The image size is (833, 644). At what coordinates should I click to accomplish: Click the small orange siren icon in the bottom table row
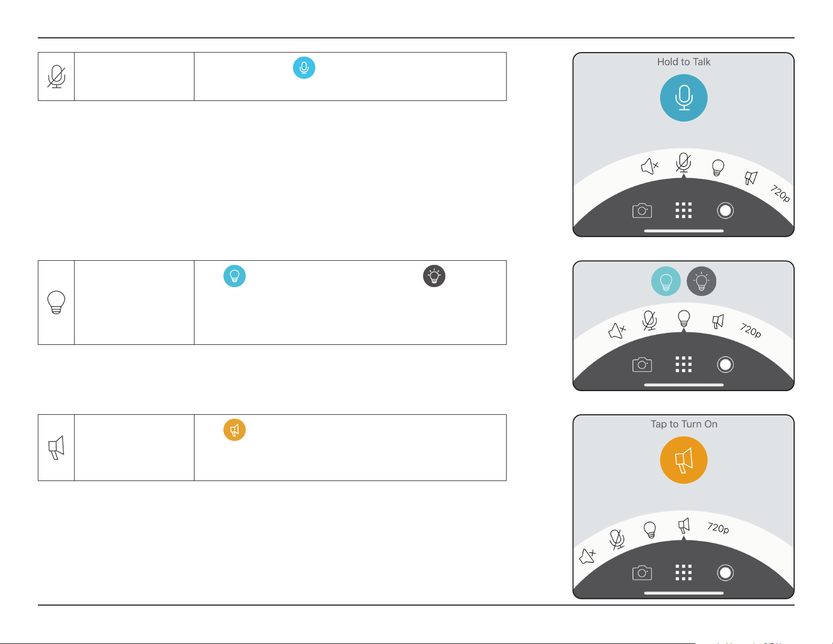234,430
